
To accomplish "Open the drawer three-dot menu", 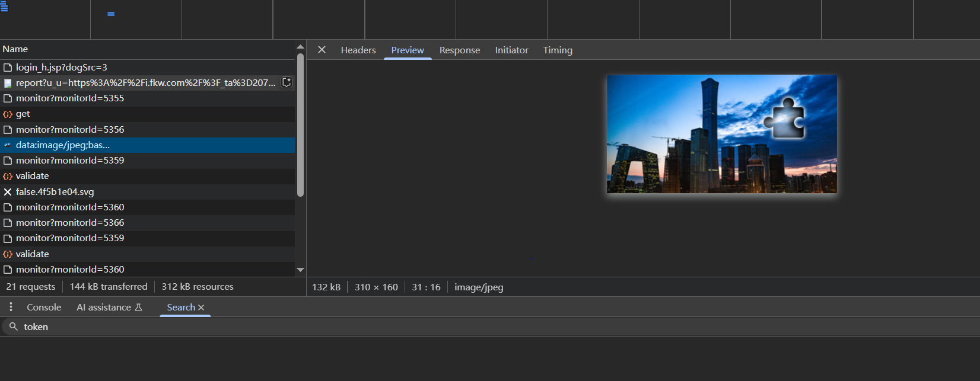I will coord(11,307).
